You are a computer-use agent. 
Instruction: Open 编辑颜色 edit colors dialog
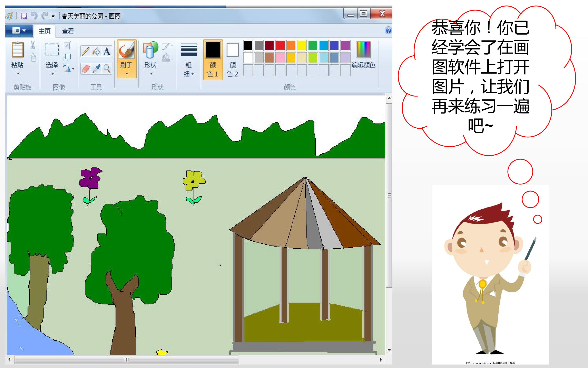(x=363, y=55)
